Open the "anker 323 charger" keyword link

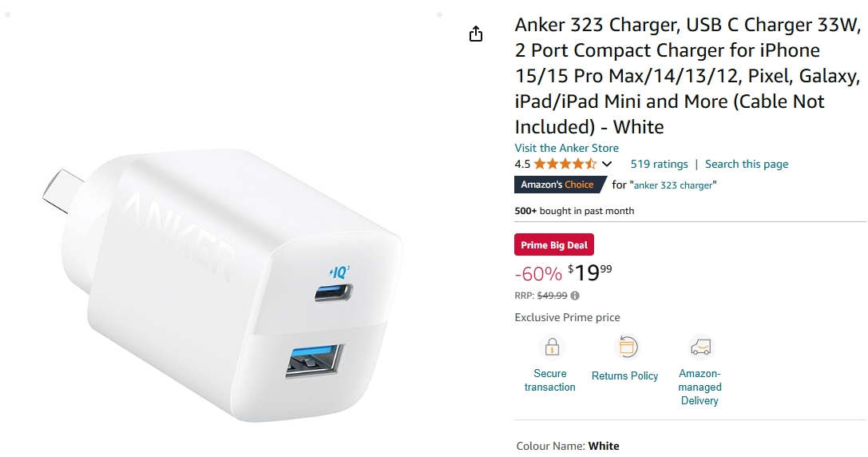coord(673,185)
